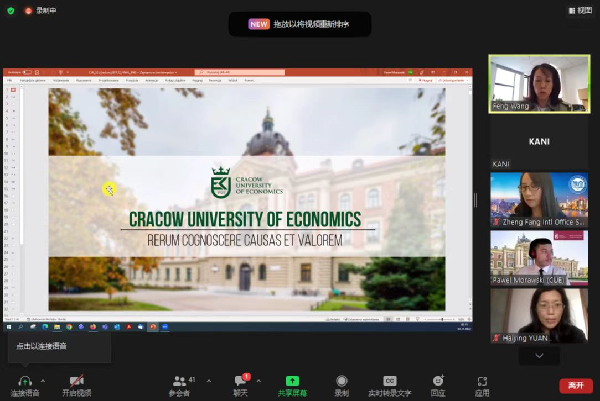The height and width of the screenshot is (401, 600).
Task: Click PowerPoint icon on shared taskbar
Action: 153,327
